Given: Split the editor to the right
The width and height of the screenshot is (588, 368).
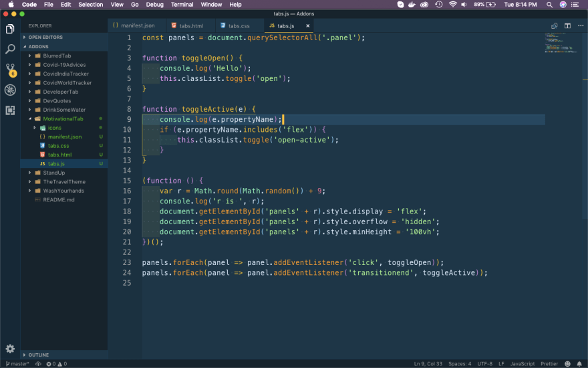Looking at the screenshot, I should [567, 26].
